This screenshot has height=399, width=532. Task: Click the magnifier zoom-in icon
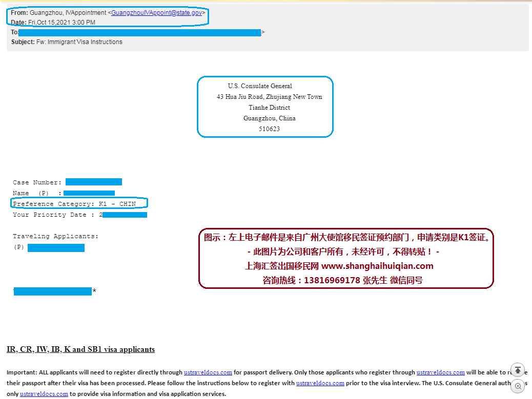[518, 386]
